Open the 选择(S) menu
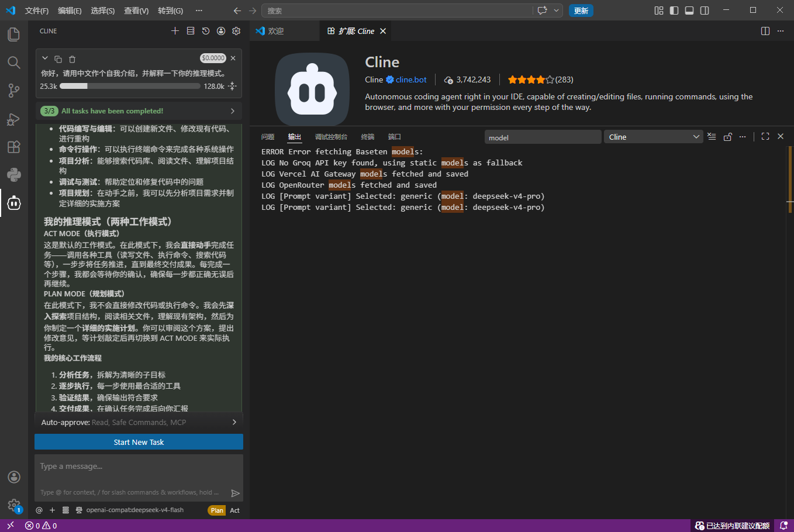794x532 pixels. 103,11
